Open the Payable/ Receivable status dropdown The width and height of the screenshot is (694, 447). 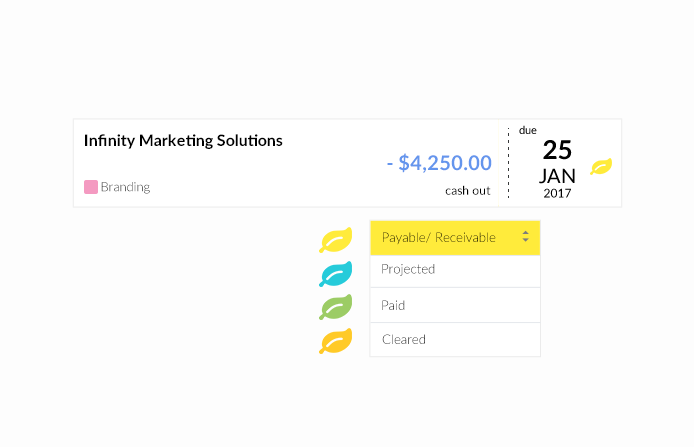pos(455,238)
